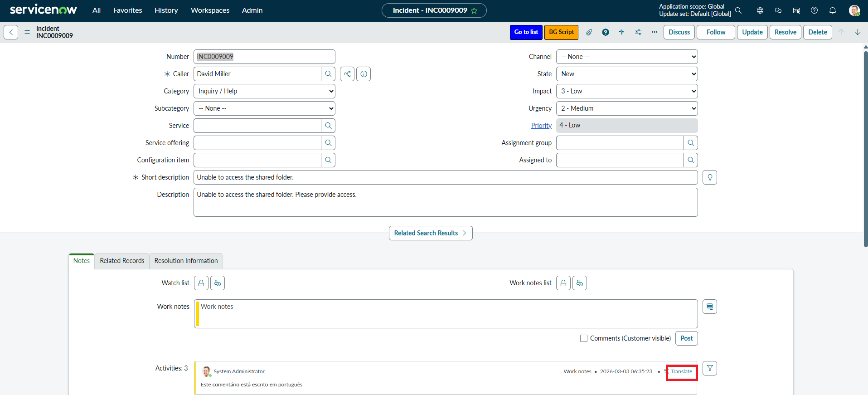
Task: Expand the Channel dropdown
Action: 627,57
